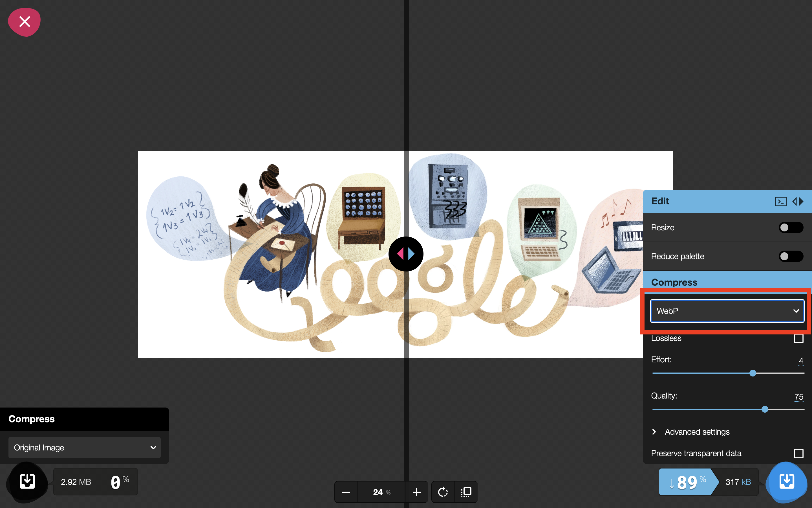Viewport: 812px width, 508px height.
Task: Click the split-view divider handle
Action: click(406, 254)
